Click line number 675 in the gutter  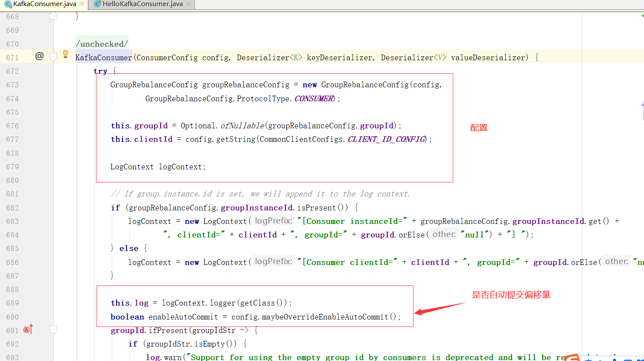tap(13, 112)
